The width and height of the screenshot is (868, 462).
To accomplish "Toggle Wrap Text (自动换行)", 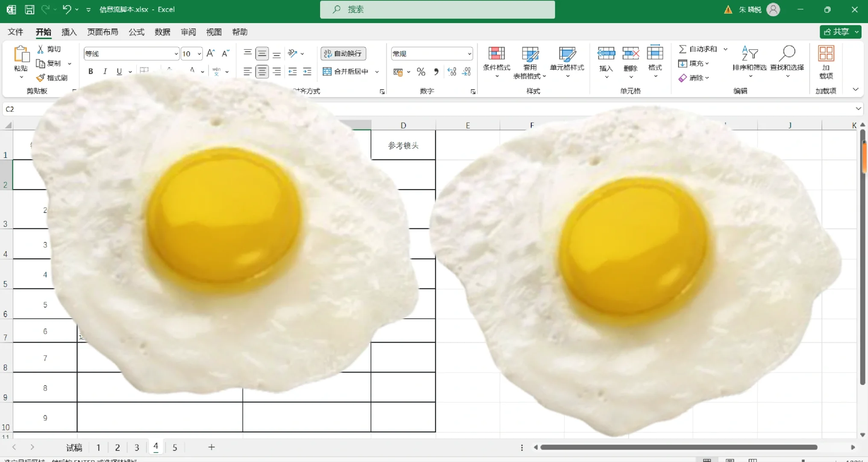I will [343, 53].
